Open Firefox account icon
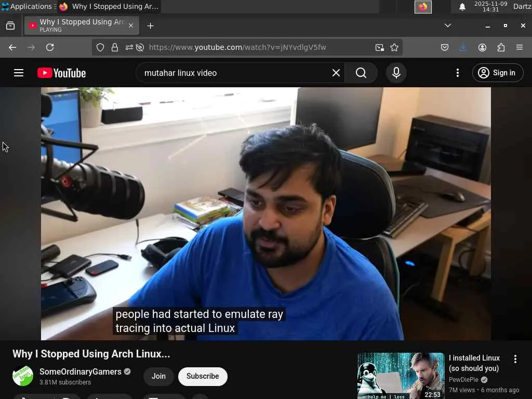 482,47
